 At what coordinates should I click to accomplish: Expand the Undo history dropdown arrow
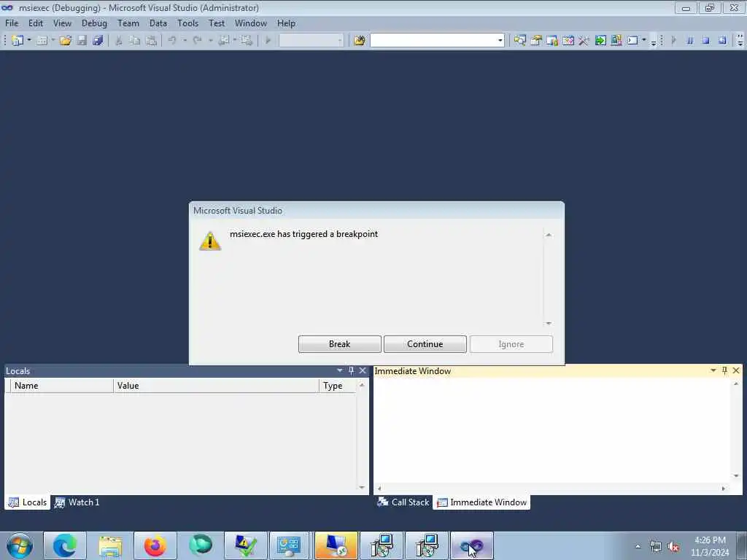tap(185, 41)
